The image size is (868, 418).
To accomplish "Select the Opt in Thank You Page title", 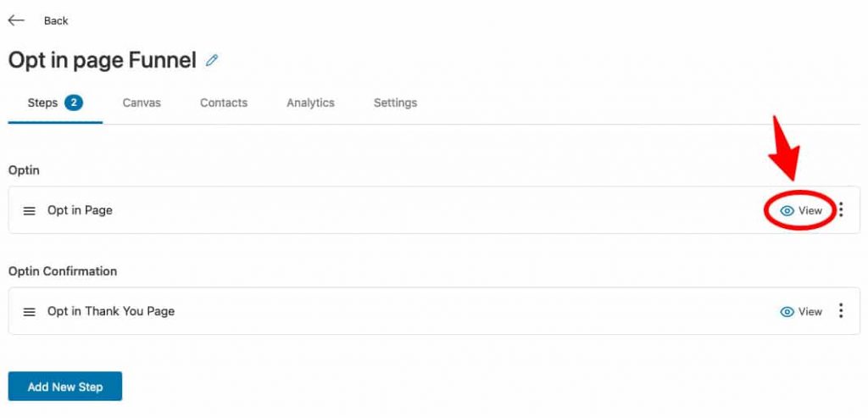I will (111, 312).
